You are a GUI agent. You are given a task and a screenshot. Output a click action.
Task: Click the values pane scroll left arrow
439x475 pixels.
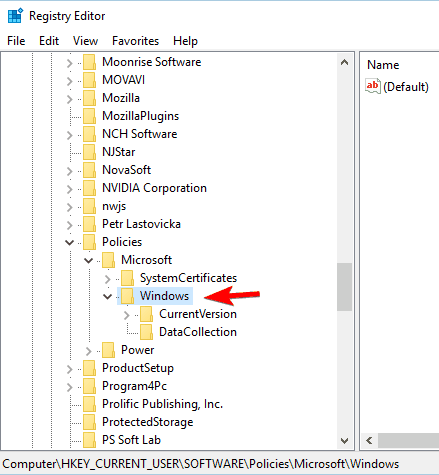pos(369,441)
